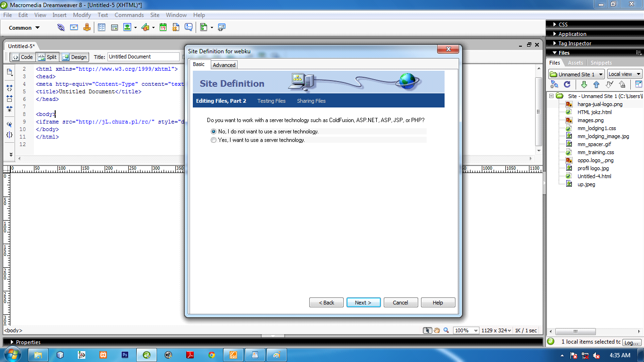Image resolution: width=644 pixels, height=362 pixels.
Task: Open the Insert menu
Action: [x=59, y=15]
